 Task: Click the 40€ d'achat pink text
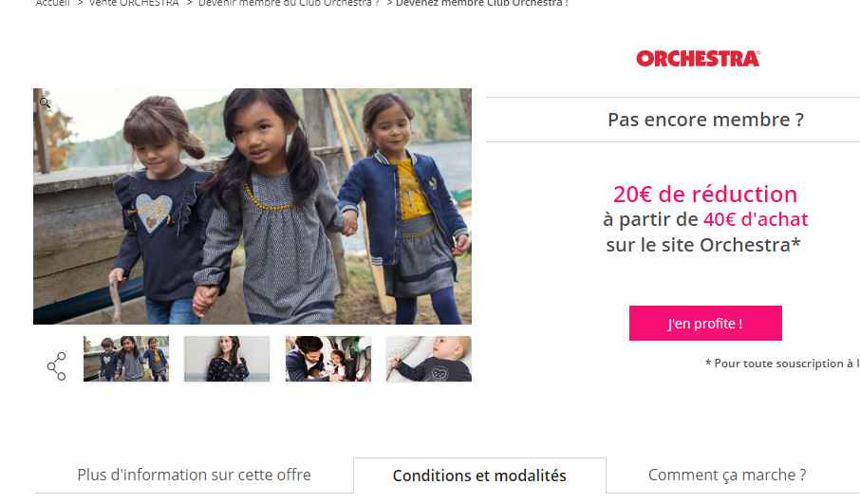pos(756,219)
